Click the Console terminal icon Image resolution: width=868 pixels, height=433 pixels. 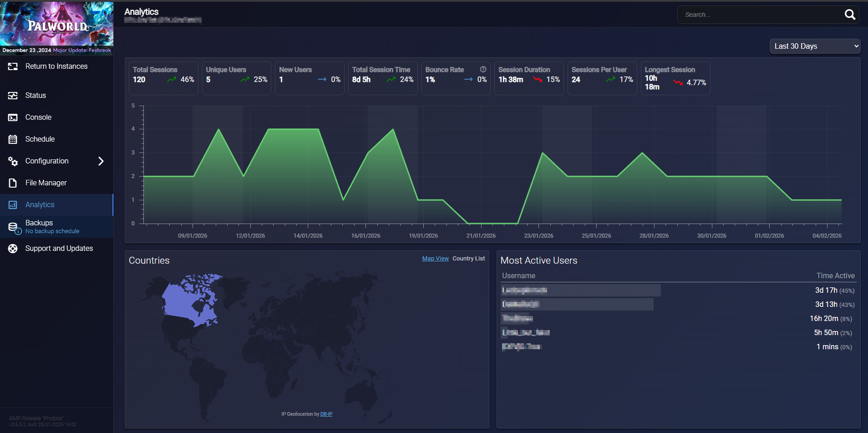click(x=13, y=117)
